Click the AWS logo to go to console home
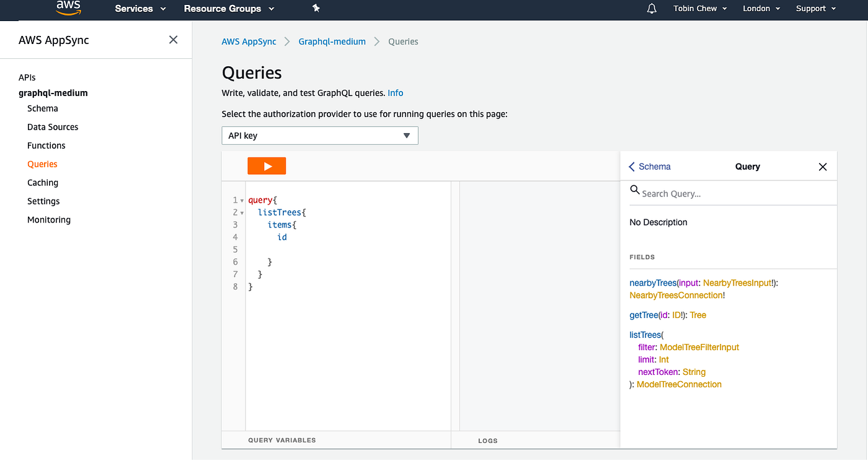868x461 pixels. pos(68,8)
